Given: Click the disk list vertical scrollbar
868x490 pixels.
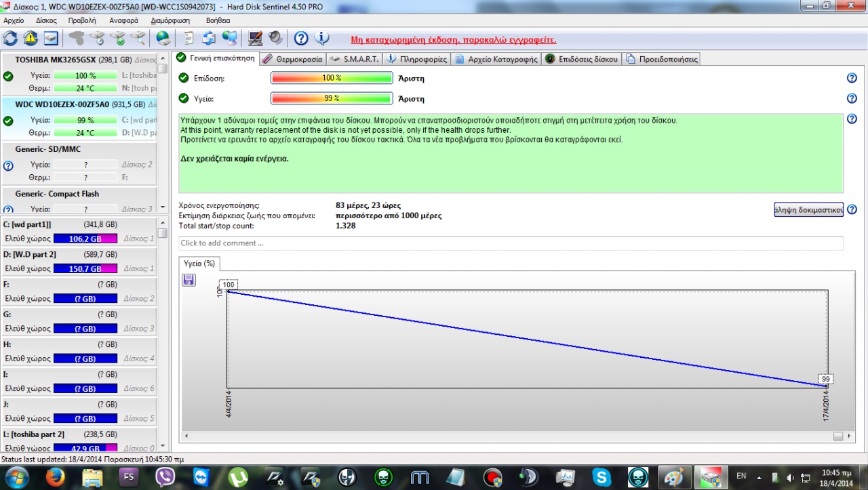Looking at the screenshot, I should tap(163, 133).
